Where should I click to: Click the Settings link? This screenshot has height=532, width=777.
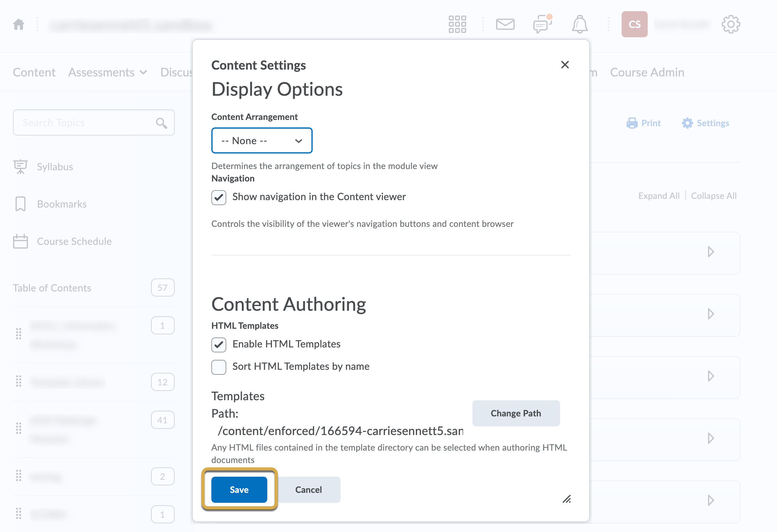click(x=713, y=123)
